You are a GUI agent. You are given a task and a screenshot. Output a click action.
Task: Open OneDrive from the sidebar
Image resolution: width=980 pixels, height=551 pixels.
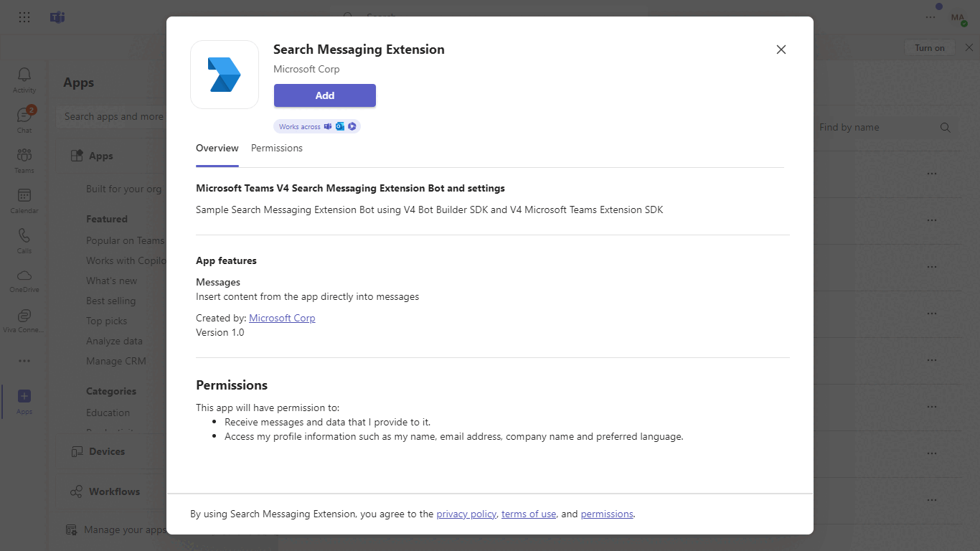click(x=24, y=278)
